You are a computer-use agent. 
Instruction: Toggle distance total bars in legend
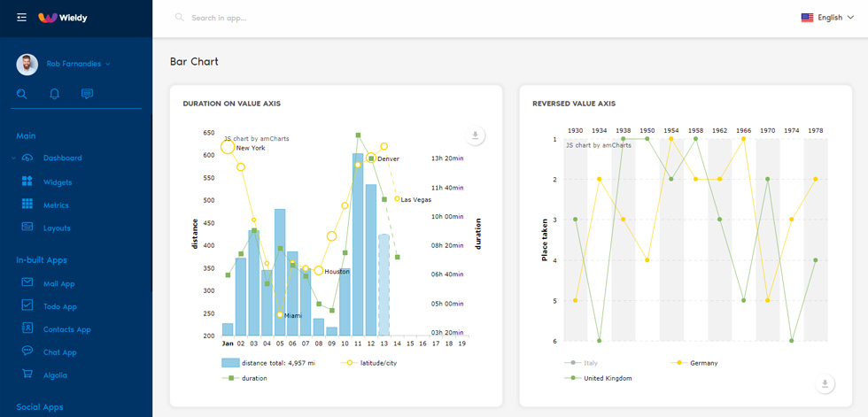pos(268,363)
